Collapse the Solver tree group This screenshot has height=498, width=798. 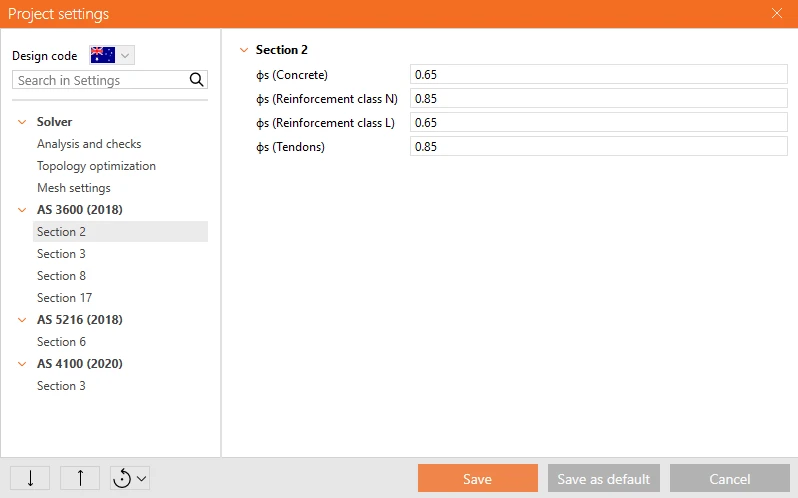point(22,122)
